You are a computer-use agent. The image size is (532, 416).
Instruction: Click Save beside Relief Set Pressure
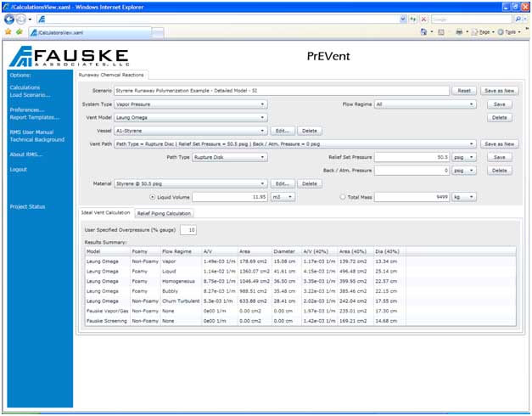[500, 157]
